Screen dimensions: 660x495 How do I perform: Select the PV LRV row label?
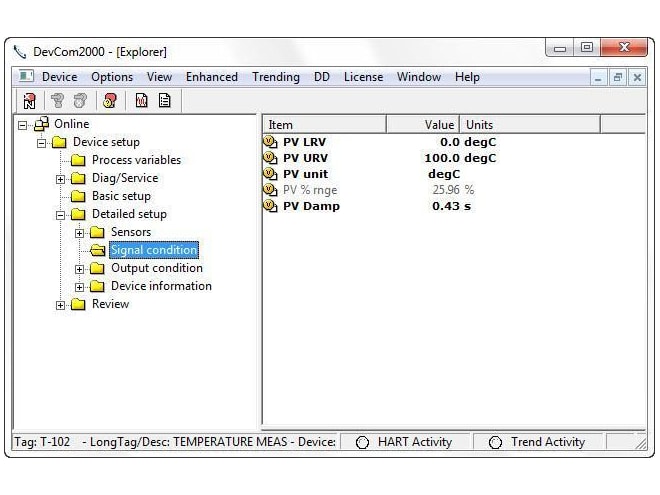304,142
